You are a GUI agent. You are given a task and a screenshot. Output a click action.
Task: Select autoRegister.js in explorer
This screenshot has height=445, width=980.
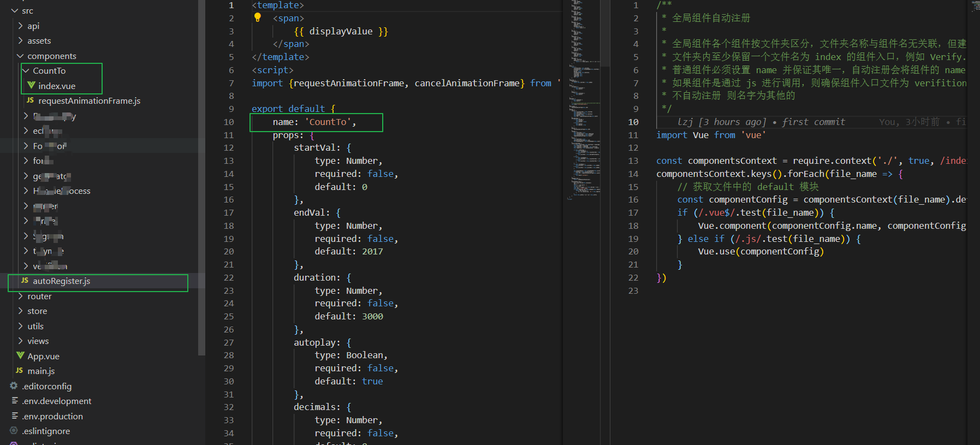pos(62,281)
